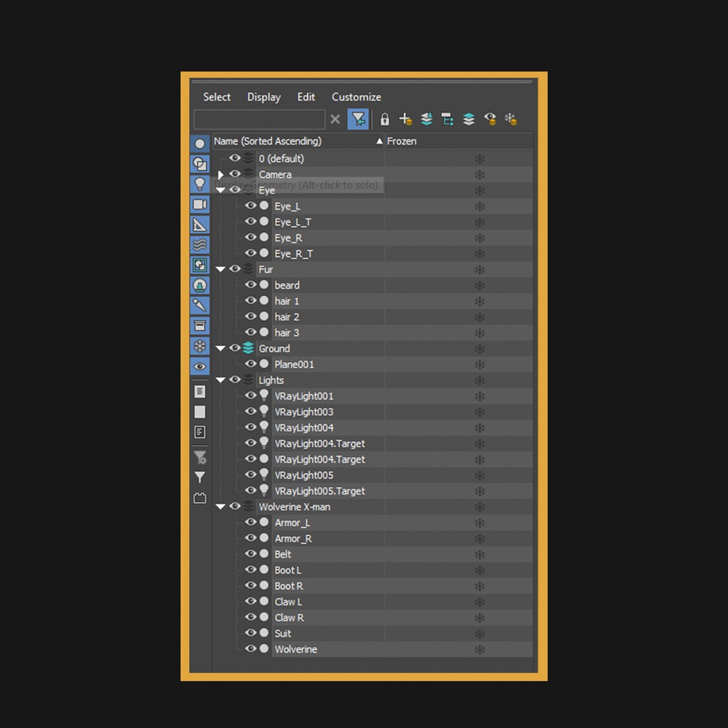The height and width of the screenshot is (728, 728).
Task: Hide the beard object using its eye icon
Action: click(x=251, y=284)
